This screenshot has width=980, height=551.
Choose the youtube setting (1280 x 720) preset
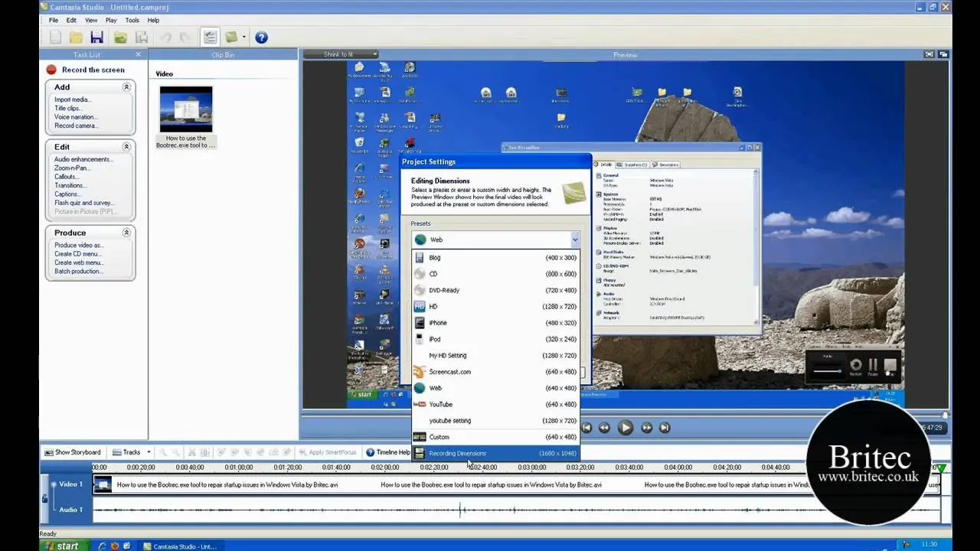click(496, 421)
